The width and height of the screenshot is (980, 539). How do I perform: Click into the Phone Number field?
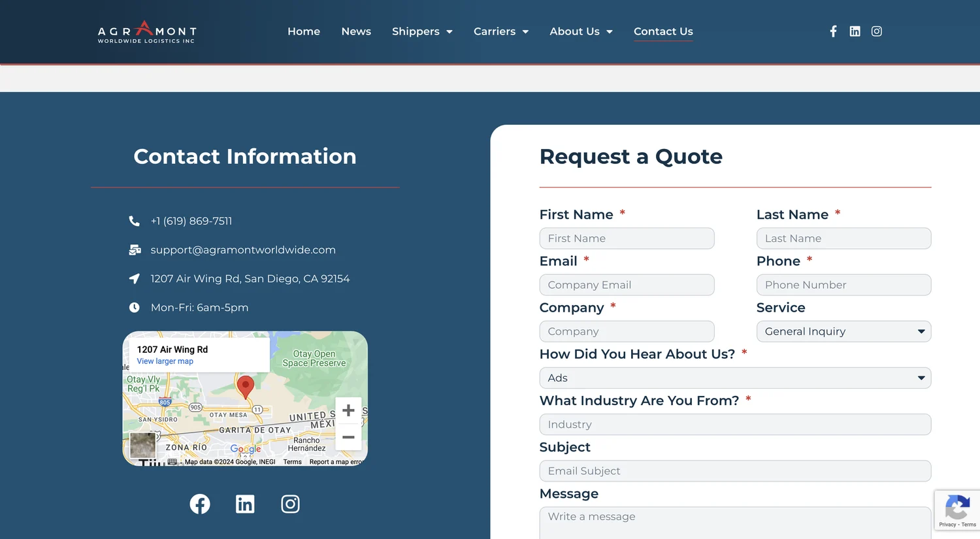click(843, 285)
